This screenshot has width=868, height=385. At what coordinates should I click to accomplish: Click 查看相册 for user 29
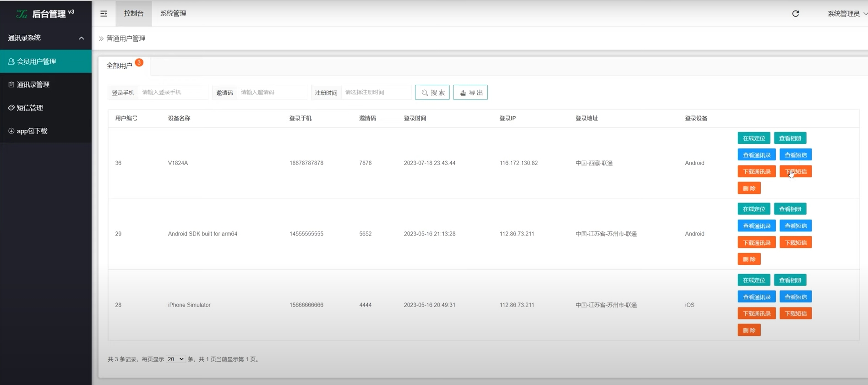tap(790, 209)
